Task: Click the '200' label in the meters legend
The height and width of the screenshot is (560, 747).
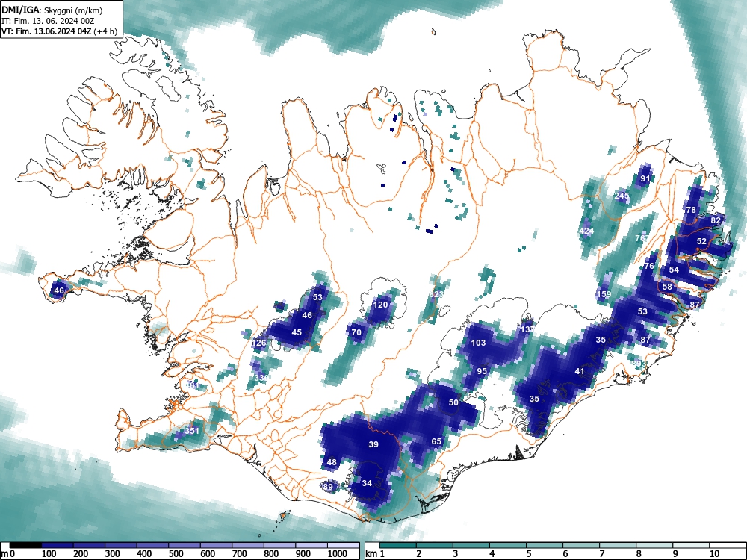Action: coord(81,554)
